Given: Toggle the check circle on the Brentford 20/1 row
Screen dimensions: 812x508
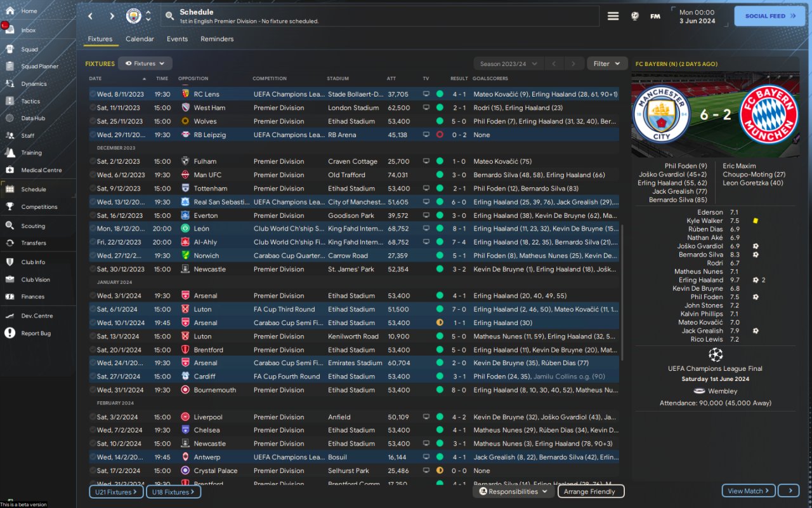Looking at the screenshot, I should [x=93, y=350].
